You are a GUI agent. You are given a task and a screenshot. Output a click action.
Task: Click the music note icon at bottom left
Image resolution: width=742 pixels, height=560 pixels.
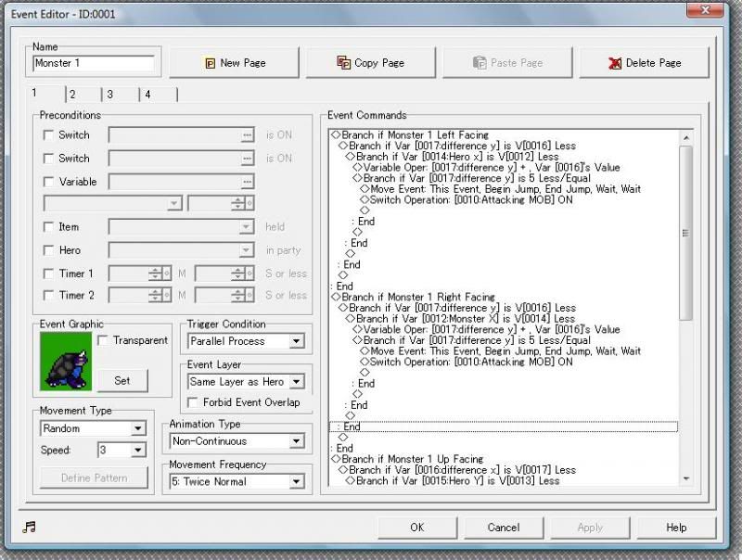click(x=29, y=527)
